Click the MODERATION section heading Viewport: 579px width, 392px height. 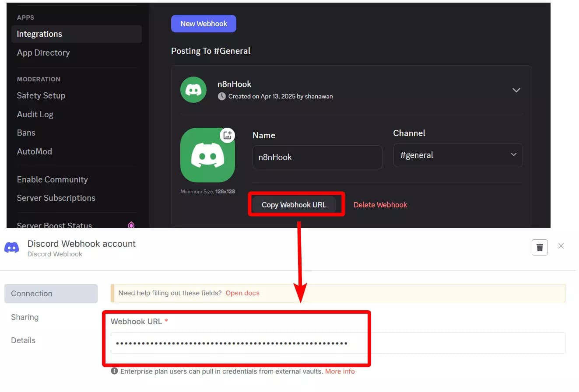click(39, 79)
